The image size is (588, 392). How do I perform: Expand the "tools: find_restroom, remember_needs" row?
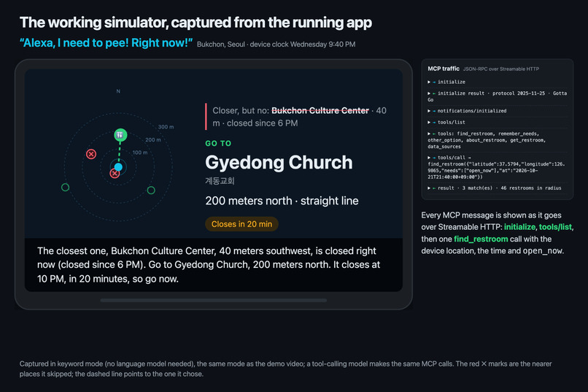coord(498,140)
